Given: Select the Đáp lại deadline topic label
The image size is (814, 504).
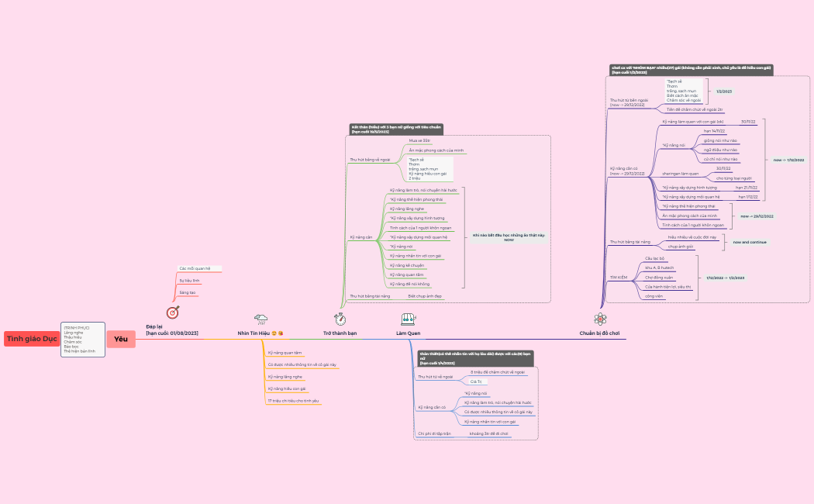Looking at the screenshot, I should click(x=172, y=330).
